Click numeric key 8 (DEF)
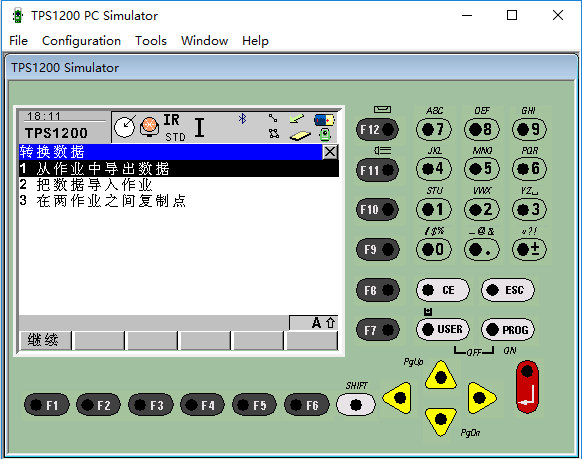This screenshot has width=582, height=459. coord(482,129)
